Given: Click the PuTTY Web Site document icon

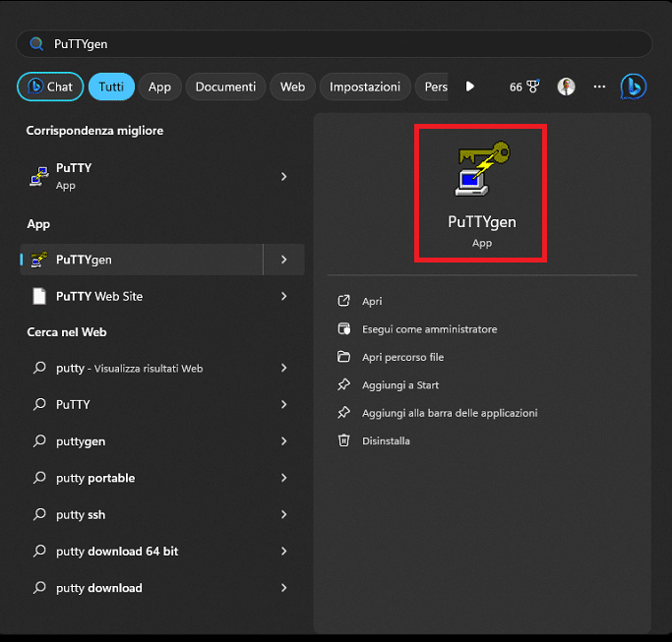Looking at the screenshot, I should 39,296.
